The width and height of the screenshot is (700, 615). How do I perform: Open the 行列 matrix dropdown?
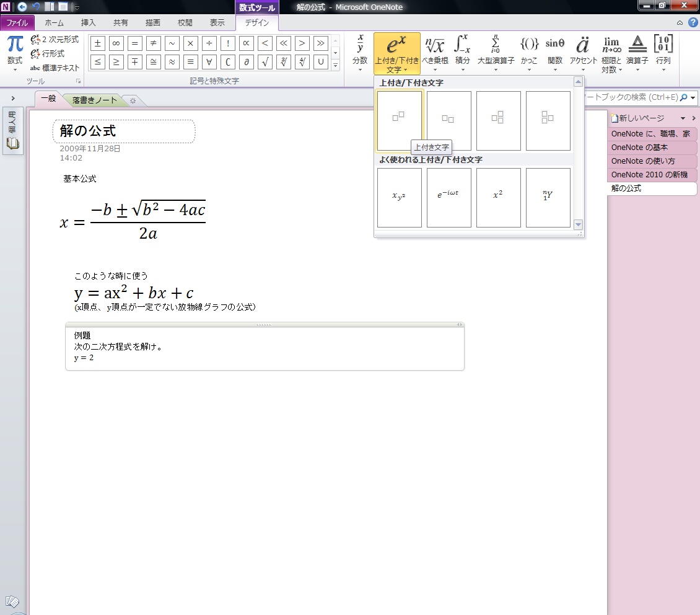pyautogui.click(x=663, y=53)
